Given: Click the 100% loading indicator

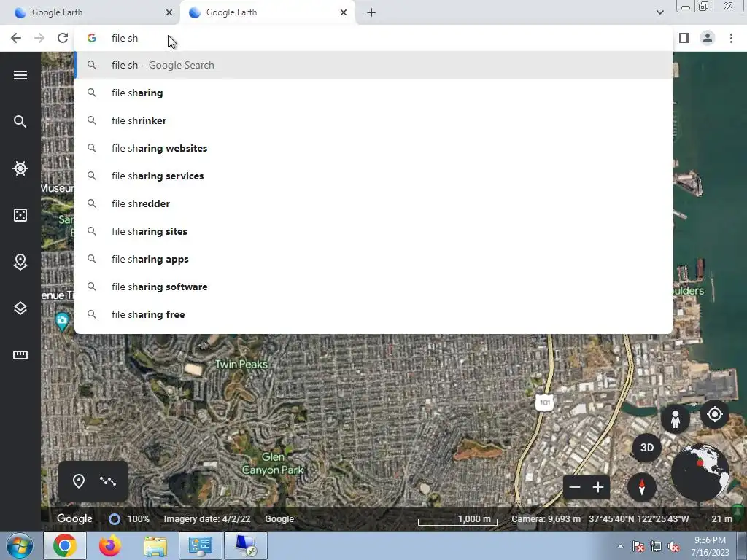Looking at the screenshot, I should pos(129,519).
